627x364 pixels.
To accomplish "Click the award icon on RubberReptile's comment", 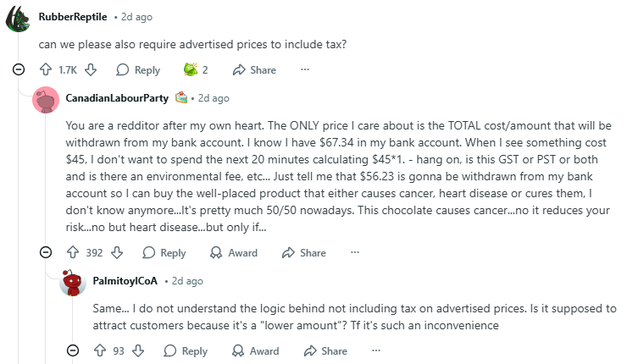I will tap(191, 69).
